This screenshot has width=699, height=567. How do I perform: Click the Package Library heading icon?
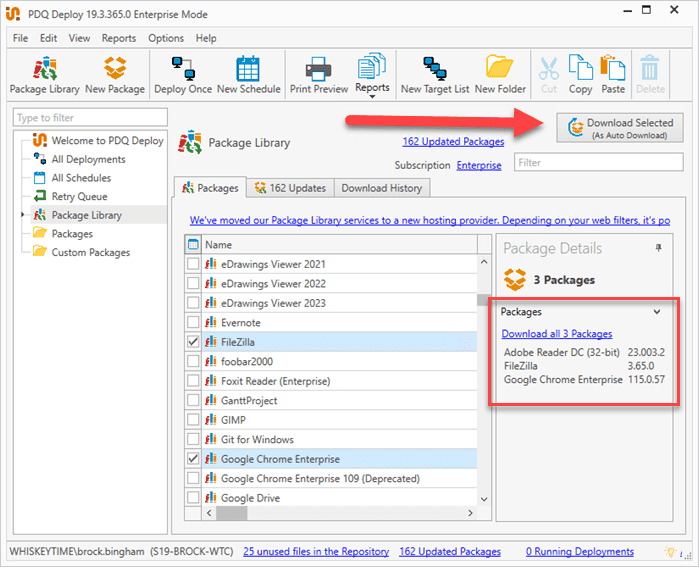(x=190, y=142)
